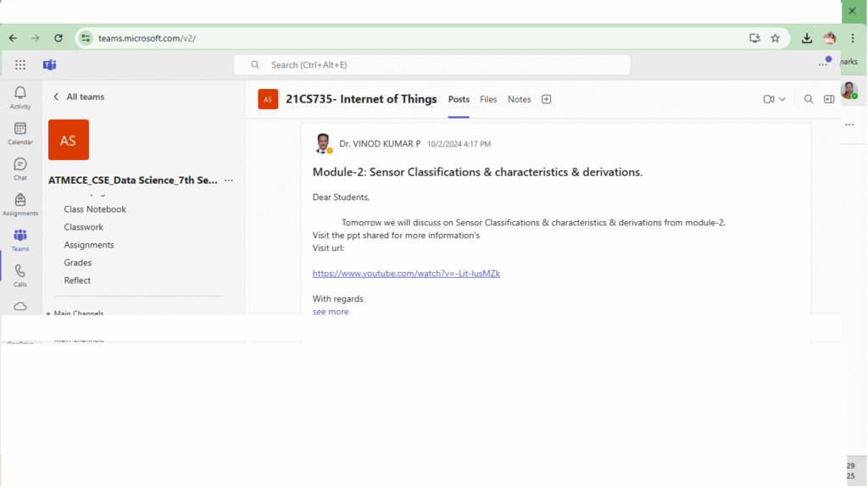Start a meeting with the video camera icon
The height and width of the screenshot is (488, 868).
tap(768, 99)
